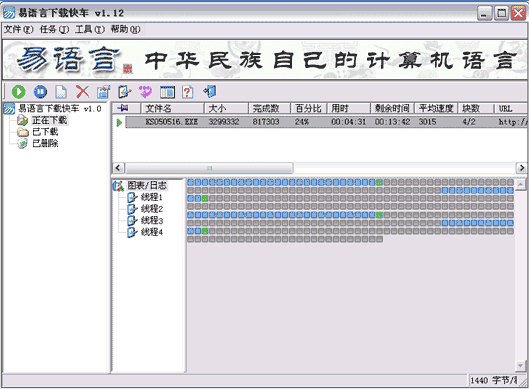Toggle the window layout toolbar icon
The image size is (529, 389).
(x=167, y=92)
